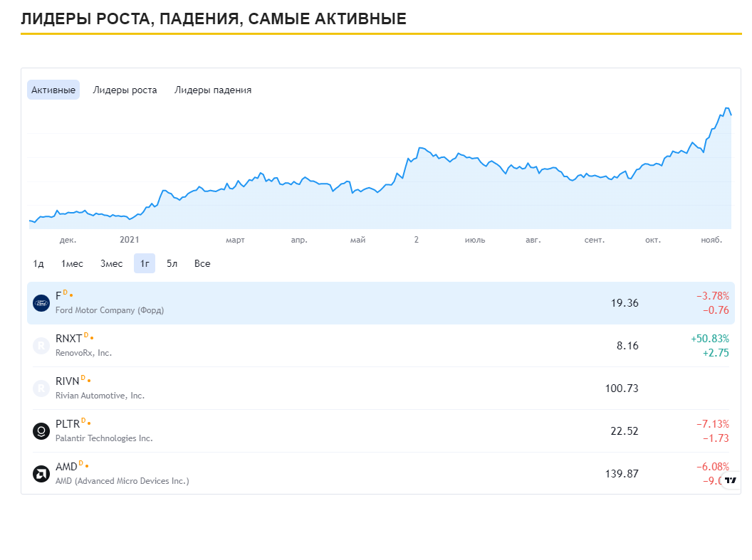Click the AMD logo icon
Screen dimensions: 752x560
pyautogui.click(x=41, y=474)
